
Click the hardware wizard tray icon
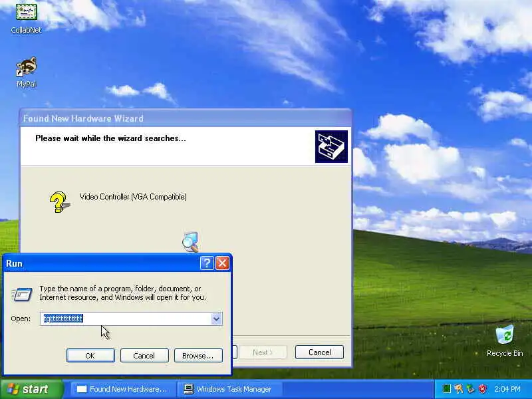point(459,389)
